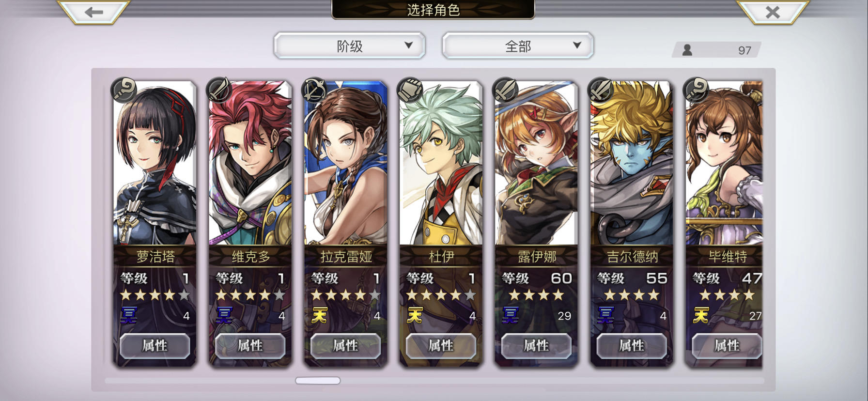
Task: Click the horizontal scrollbar thumb below the characters
Action: click(x=318, y=381)
